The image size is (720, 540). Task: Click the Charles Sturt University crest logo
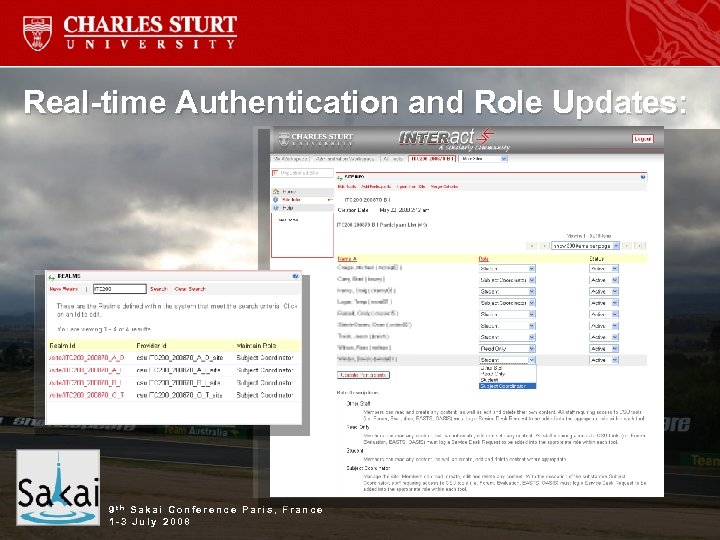[x=37, y=33]
